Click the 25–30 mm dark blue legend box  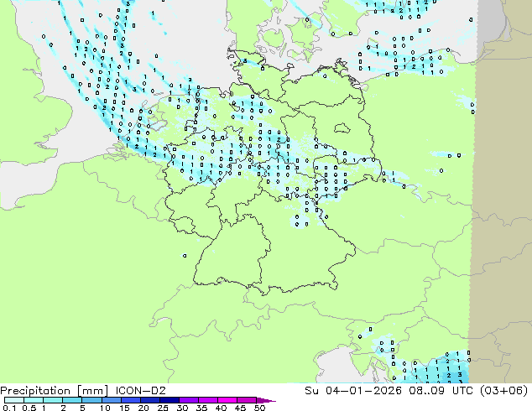tap(169, 400)
